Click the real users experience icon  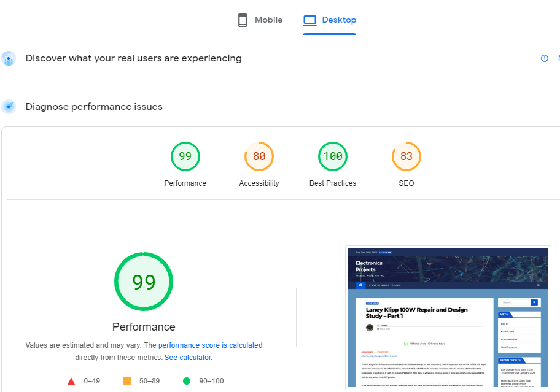[9, 58]
